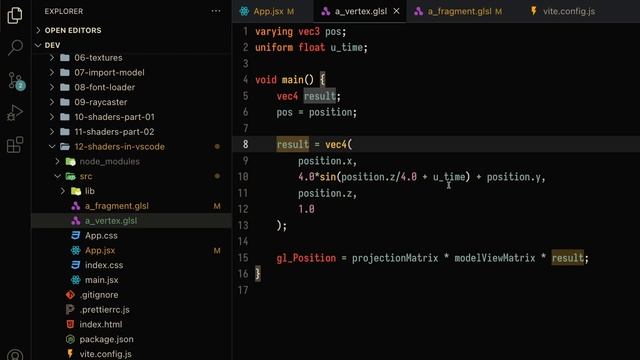Viewport: 640px width, 360px height.
Task: Click 'modelViewMatrix' on line 15
Action: coord(495,258)
